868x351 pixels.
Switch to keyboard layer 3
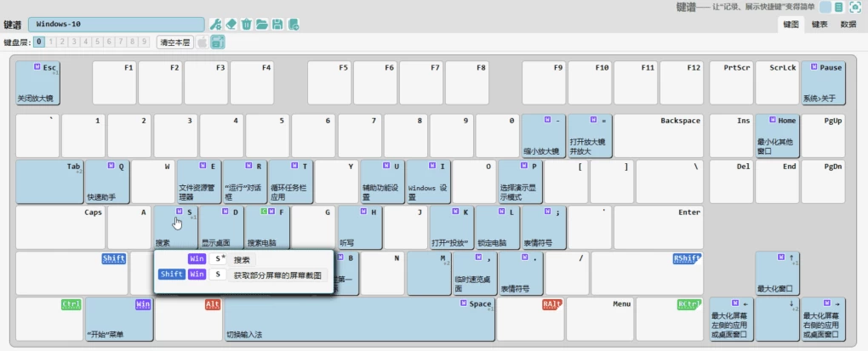(x=75, y=42)
